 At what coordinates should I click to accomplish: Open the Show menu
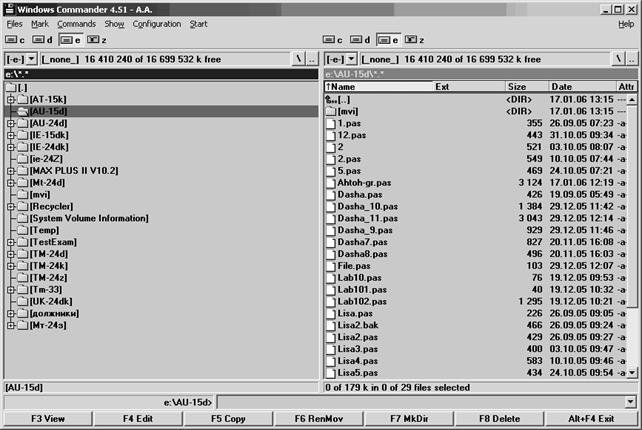pos(114,24)
